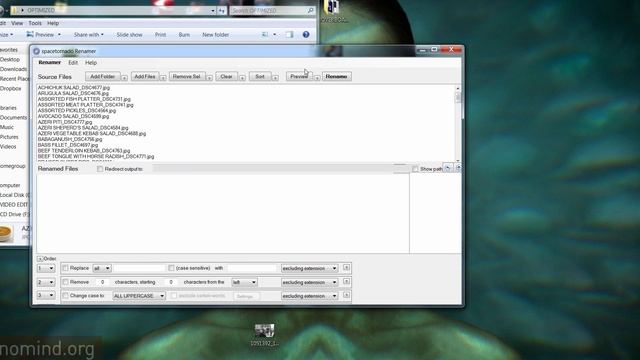The height and width of the screenshot is (360, 640).
Task: Click small button at end of Replace row
Action: [346, 268]
